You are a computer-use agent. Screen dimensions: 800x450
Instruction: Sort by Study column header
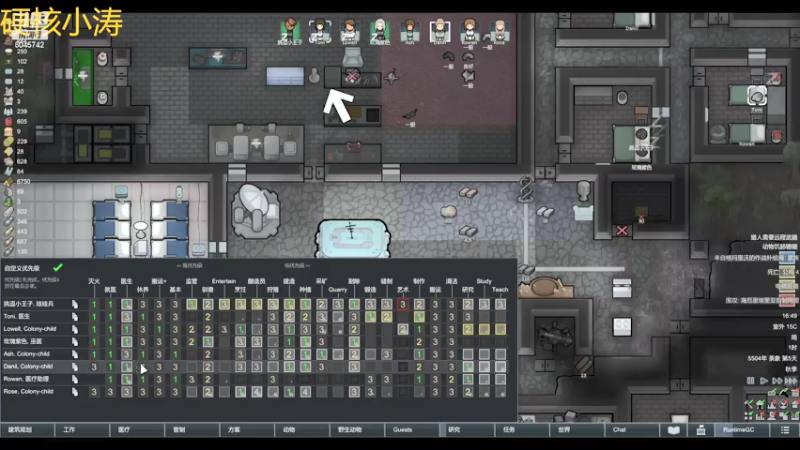[484, 281]
